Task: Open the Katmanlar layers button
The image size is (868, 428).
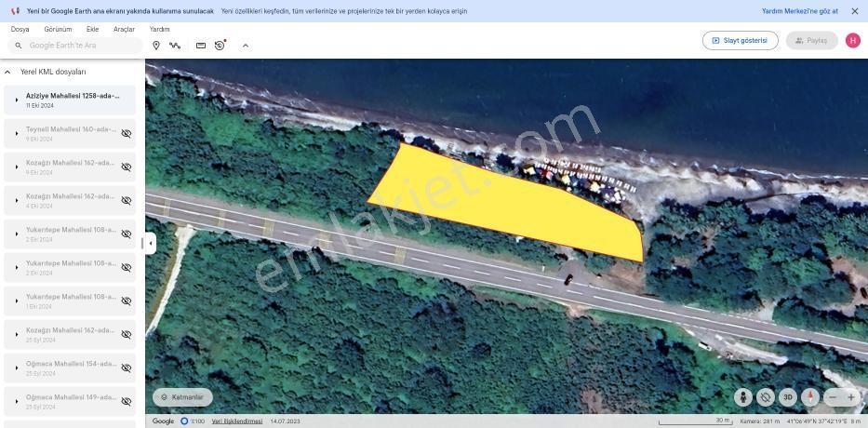Action: click(x=182, y=397)
